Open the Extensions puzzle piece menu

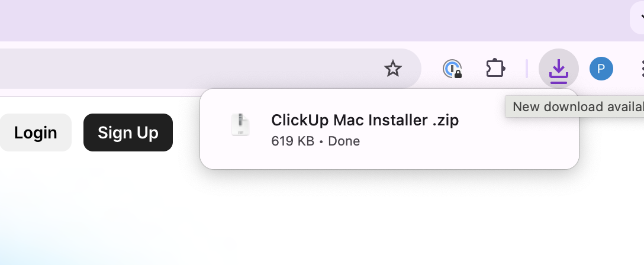495,69
